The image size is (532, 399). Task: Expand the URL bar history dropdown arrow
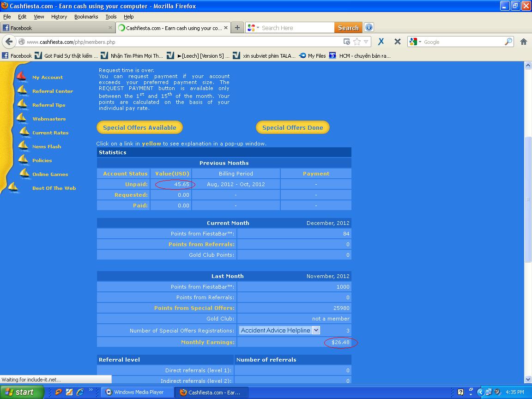(366, 42)
